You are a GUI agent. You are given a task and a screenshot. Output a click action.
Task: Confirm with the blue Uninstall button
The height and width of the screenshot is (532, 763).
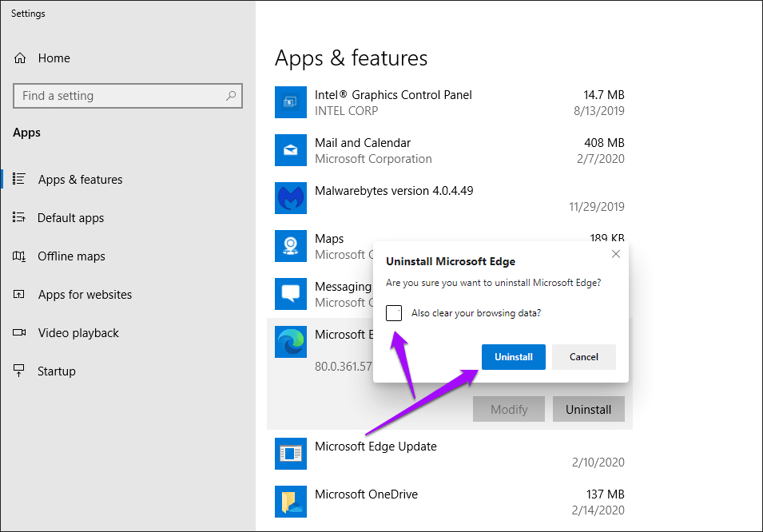[x=514, y=357]
